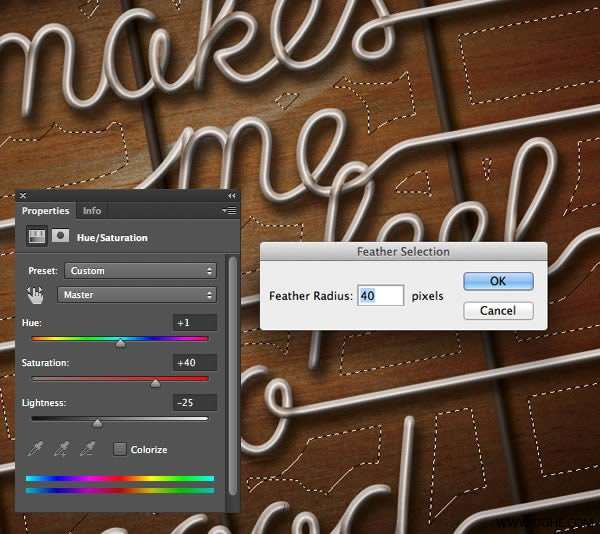This screenshot has height=534, width=600.
Task: Click the Lightness slider handle
Action: pyautogui.click(x=98, y=423)
